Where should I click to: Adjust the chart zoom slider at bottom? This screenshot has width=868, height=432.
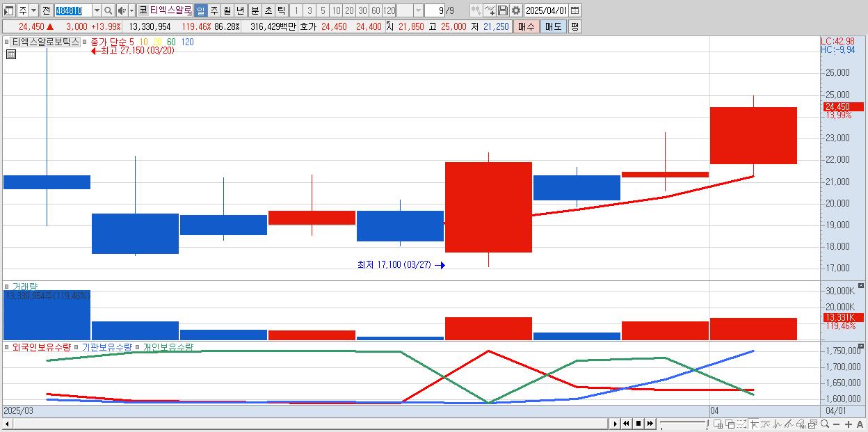(x=684, y=424)
